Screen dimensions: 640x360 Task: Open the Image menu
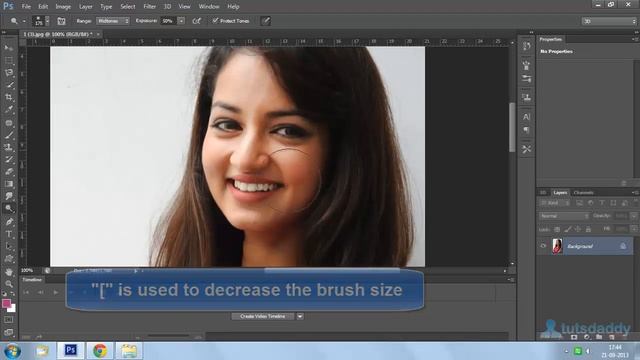click(63, 7)
